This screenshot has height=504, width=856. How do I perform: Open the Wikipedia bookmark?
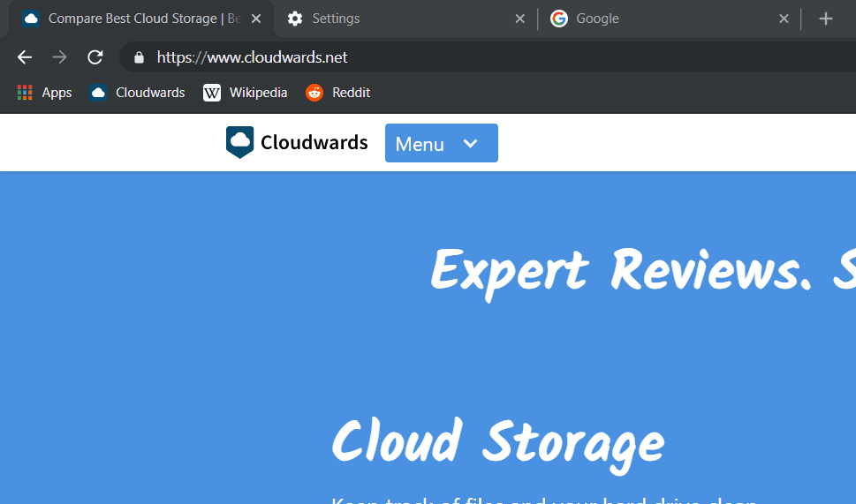[x=246, y=93]
